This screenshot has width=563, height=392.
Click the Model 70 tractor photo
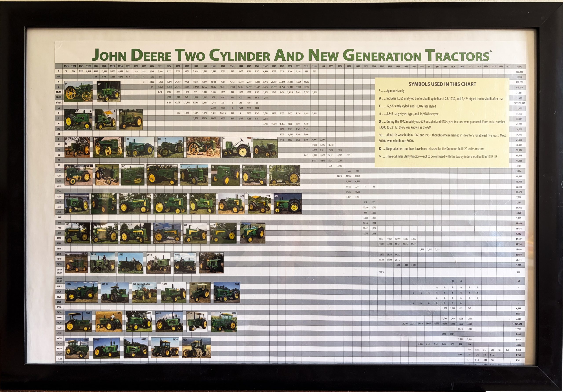click(x=77, y=204)
